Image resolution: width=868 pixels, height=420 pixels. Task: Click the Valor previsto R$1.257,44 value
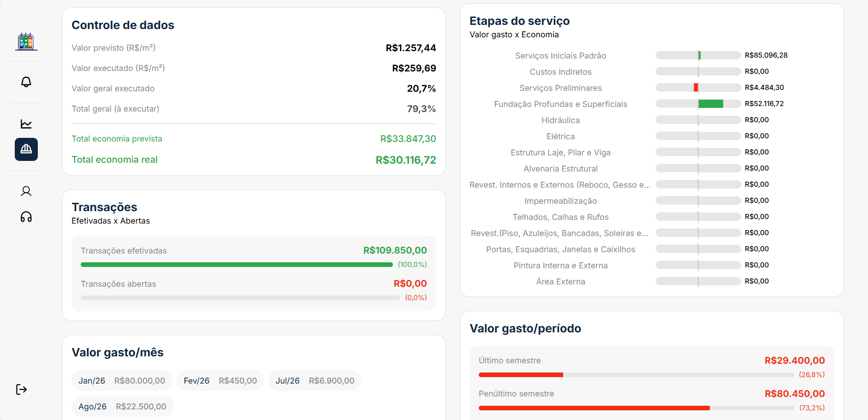pos(411,48)
